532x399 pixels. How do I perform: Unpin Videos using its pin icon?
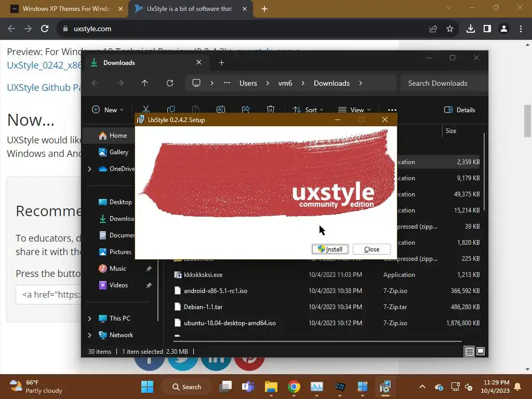pyautogui.click(x=149, y=285)
